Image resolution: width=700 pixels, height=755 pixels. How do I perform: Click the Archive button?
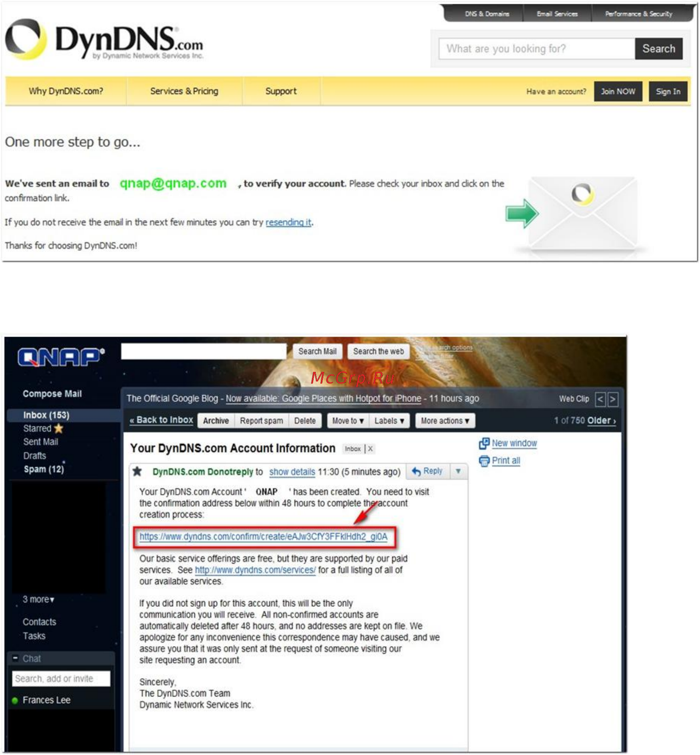coord(216,421)
